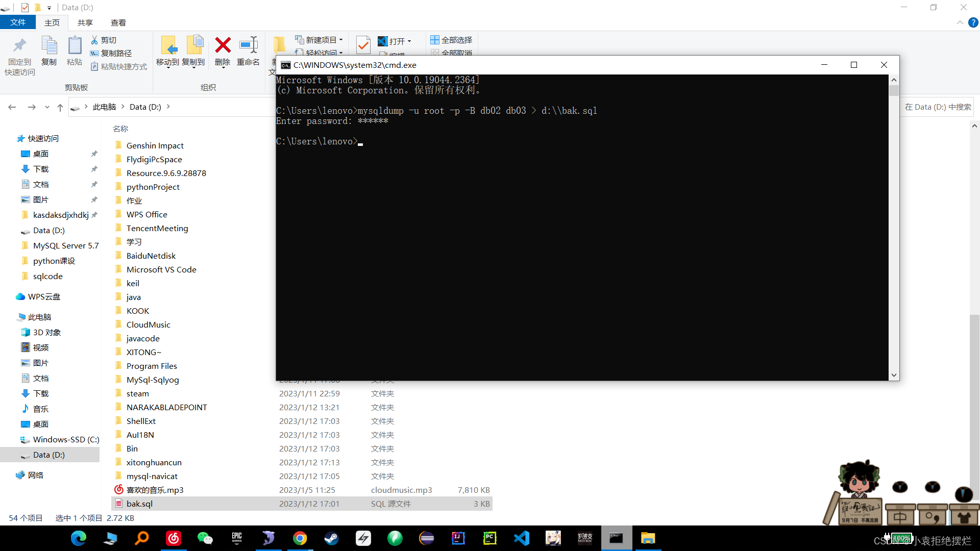Click the Copy path option
Image resolution: width=980 pixels, height=551 pixels.
tap(111, 53)
